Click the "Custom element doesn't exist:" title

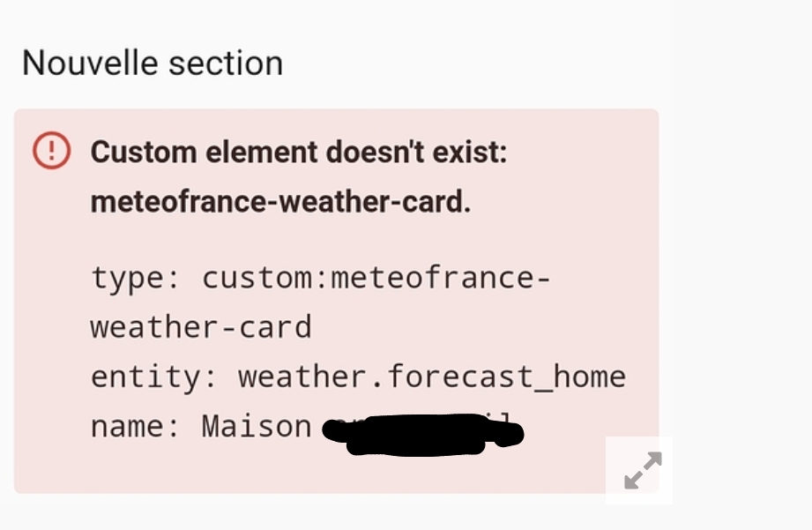point(299,153)
